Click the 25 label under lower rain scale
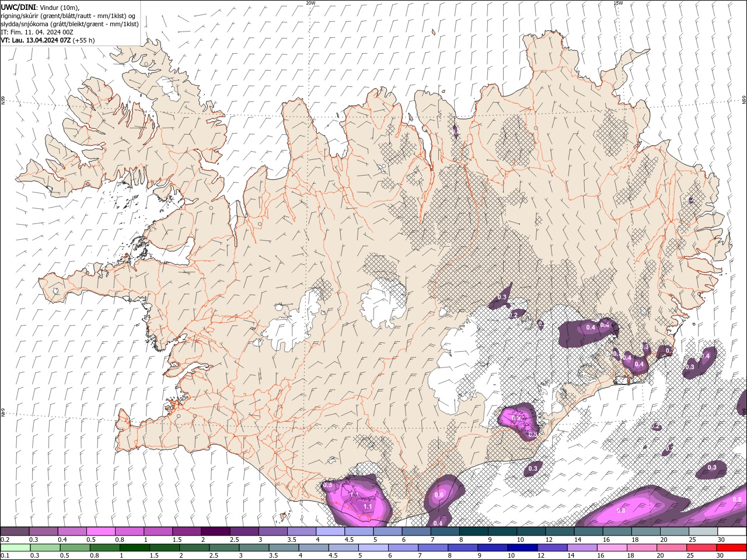747x560 pixels. [x=690, y=556]
